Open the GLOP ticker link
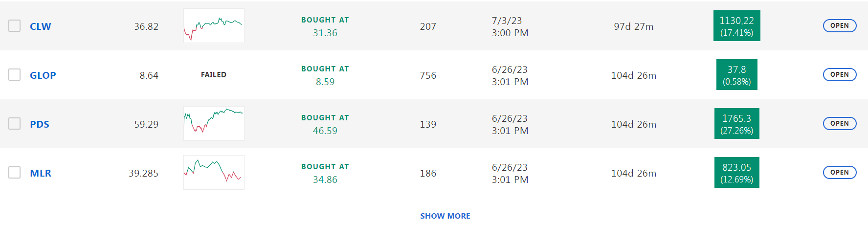The width and height of the screenshot is (868, 225). pos(43,75)
